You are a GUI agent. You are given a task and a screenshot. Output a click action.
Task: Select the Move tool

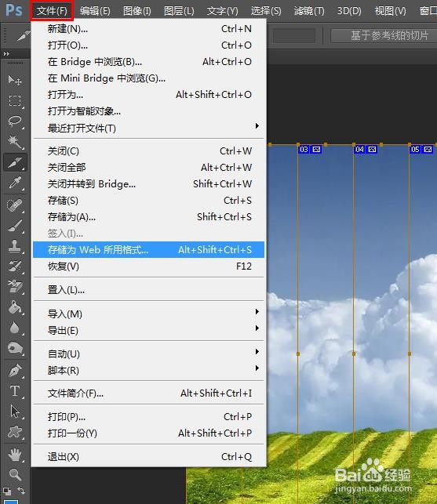(x=15, y=80)
